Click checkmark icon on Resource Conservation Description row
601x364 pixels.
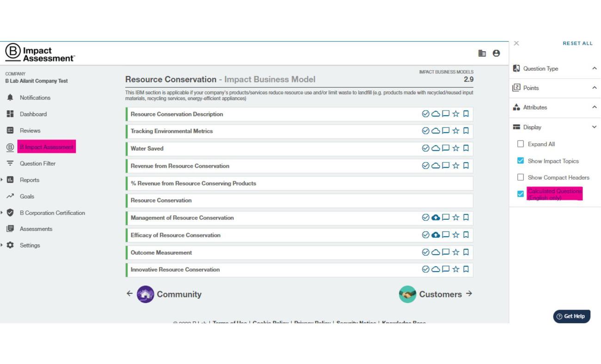coord(425,114)
